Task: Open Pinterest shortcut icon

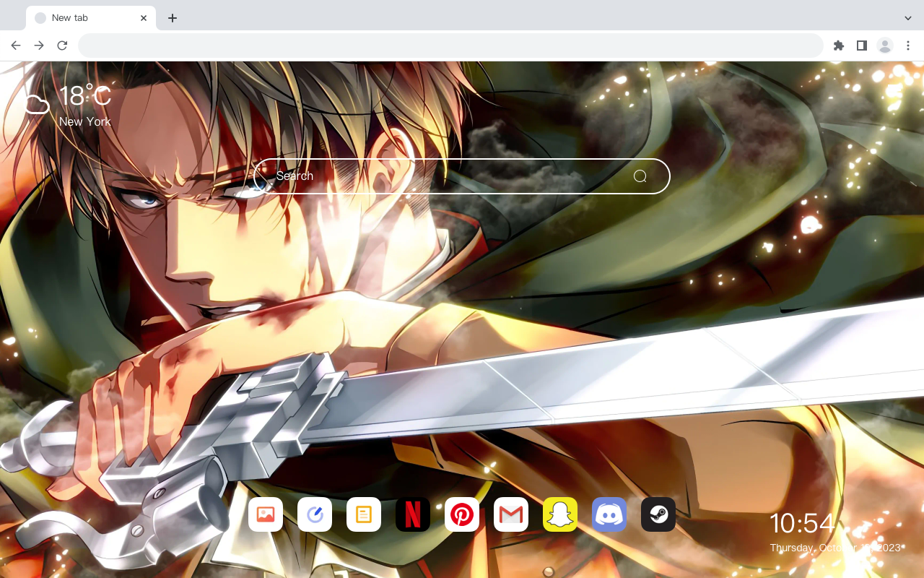Action: point(462,514)
